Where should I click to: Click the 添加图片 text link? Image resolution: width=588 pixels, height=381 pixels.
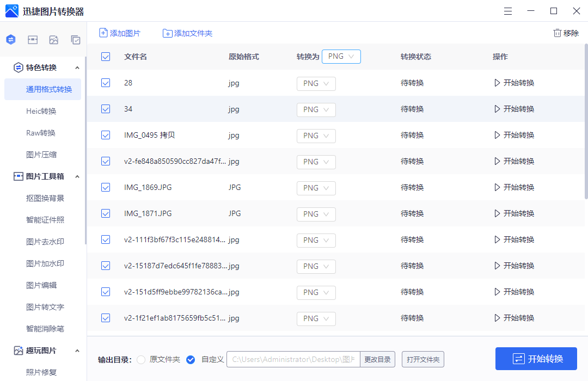point(125,33)
